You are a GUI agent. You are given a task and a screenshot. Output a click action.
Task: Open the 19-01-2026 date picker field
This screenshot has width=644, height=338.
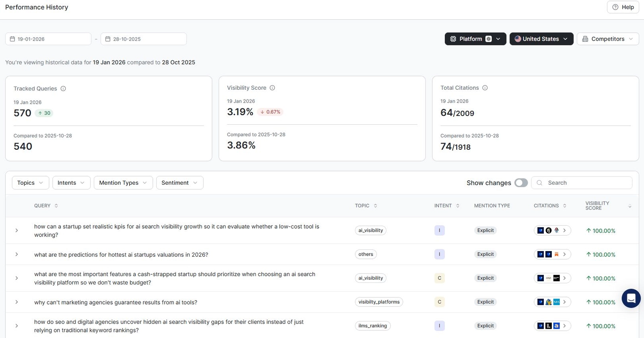pos(48,39)
